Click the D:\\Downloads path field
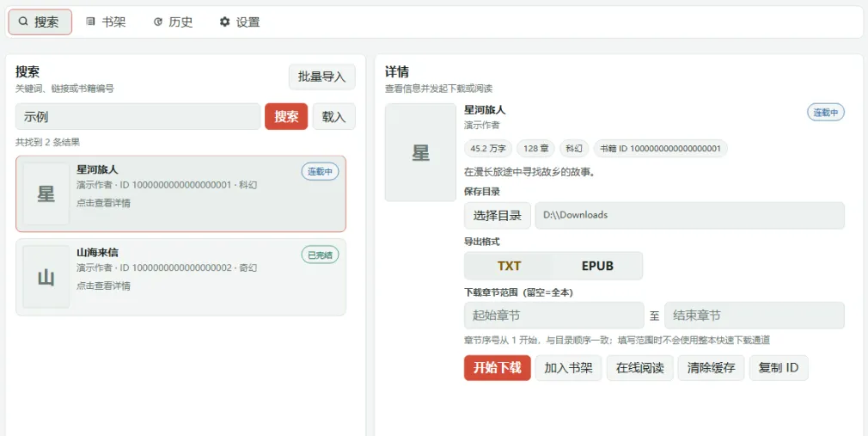This screenshot has width=868, height=436. 690,216
